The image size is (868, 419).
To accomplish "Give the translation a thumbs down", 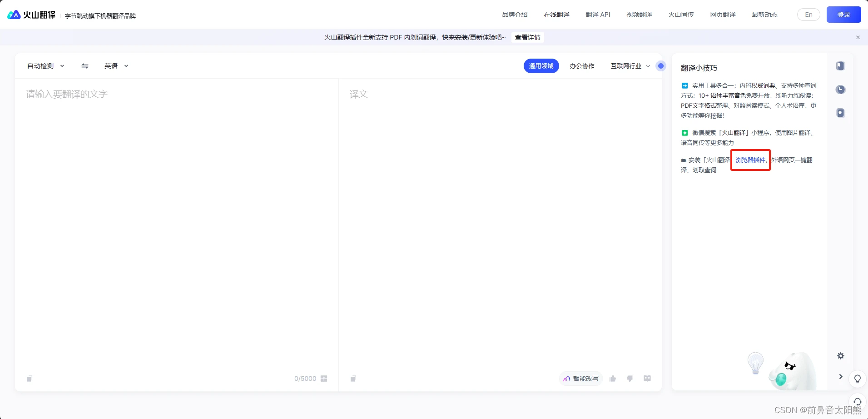I will [630, 379].
